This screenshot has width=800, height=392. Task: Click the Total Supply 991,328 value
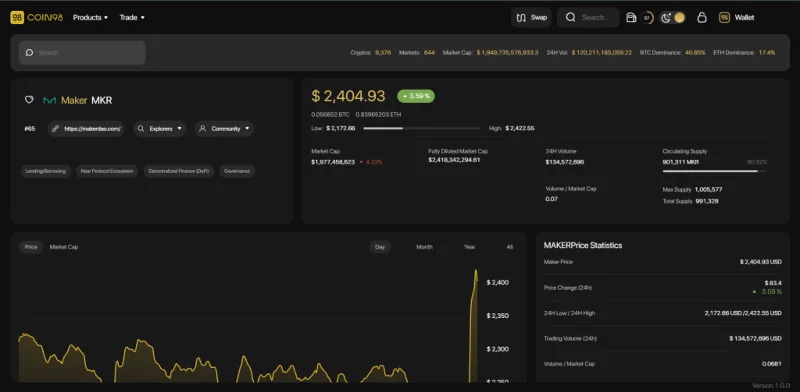click(707, 201)
